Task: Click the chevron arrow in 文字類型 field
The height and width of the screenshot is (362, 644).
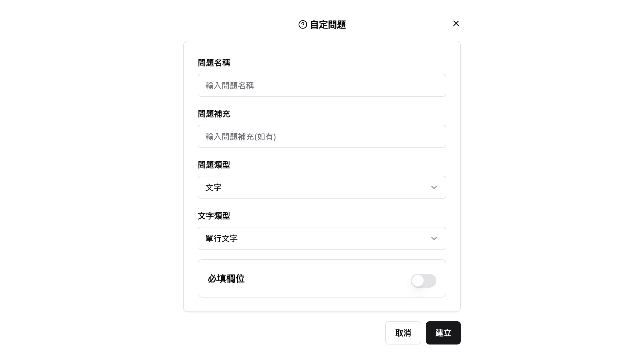Action: pos(434,238)
